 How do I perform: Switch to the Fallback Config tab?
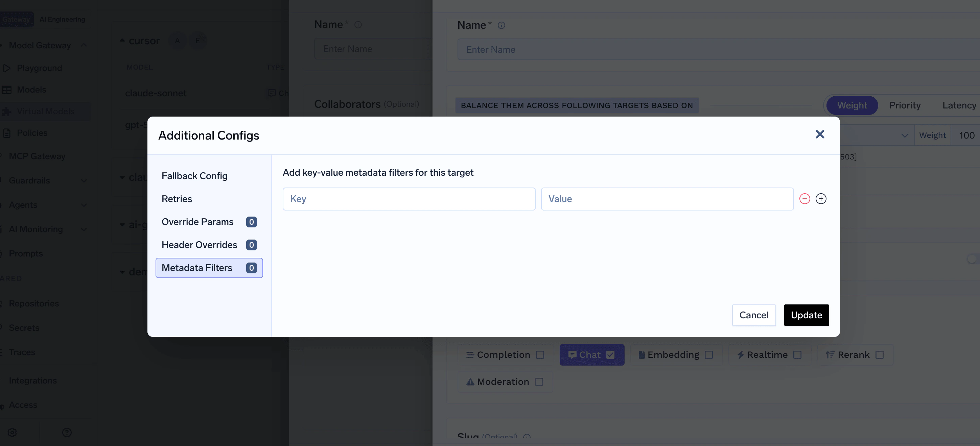194,176
